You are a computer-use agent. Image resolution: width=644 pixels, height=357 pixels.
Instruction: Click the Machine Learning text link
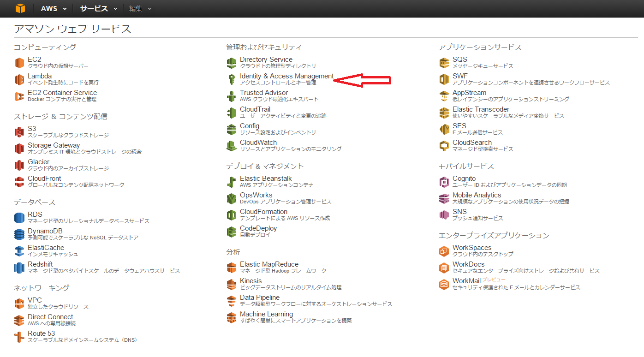tap(266, 314)
